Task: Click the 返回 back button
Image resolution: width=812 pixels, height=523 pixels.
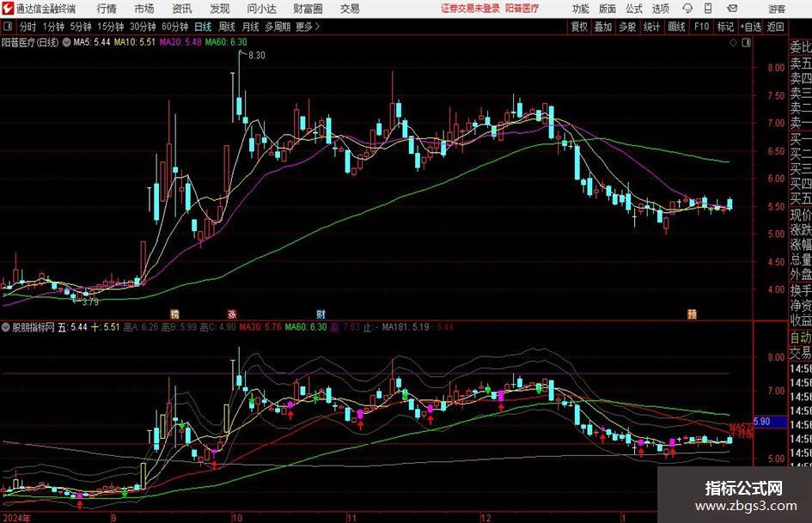Action: [775, 27]
